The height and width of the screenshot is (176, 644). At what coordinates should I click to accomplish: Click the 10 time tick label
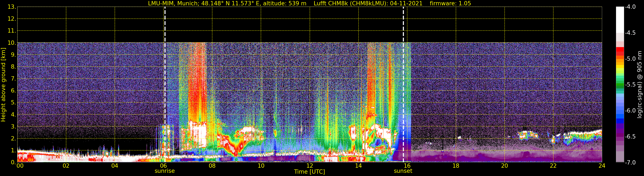(261, 166)
